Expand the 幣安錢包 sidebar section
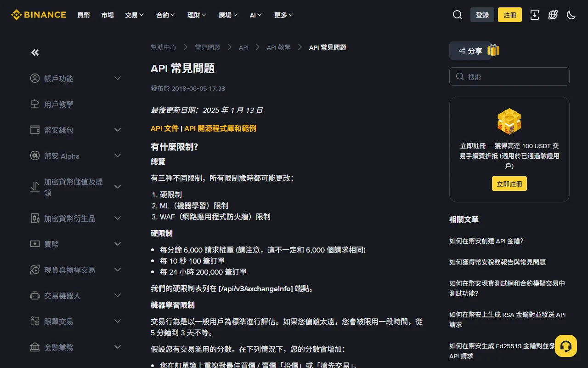Screen dimensions: 588x368 point(118,130)
